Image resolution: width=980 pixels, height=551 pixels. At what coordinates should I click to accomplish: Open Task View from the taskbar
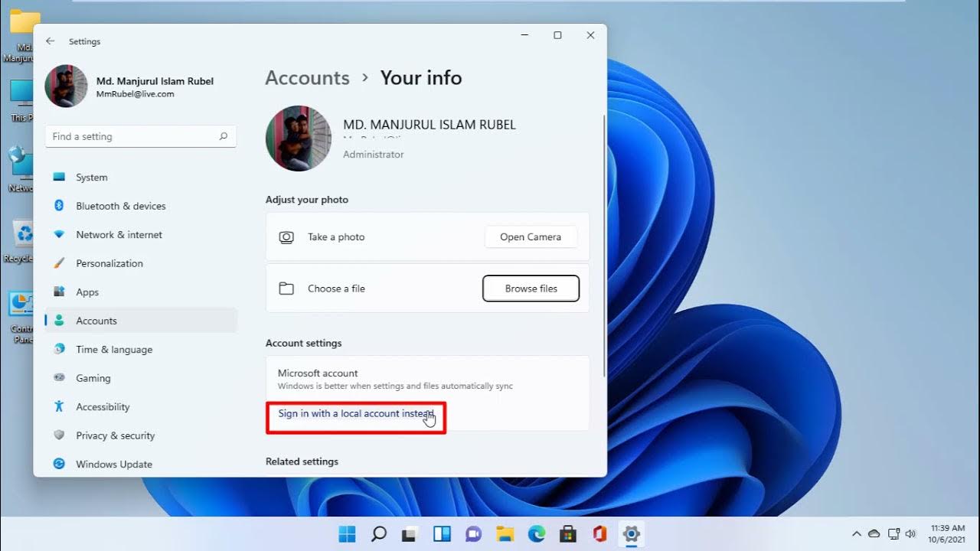410,533
